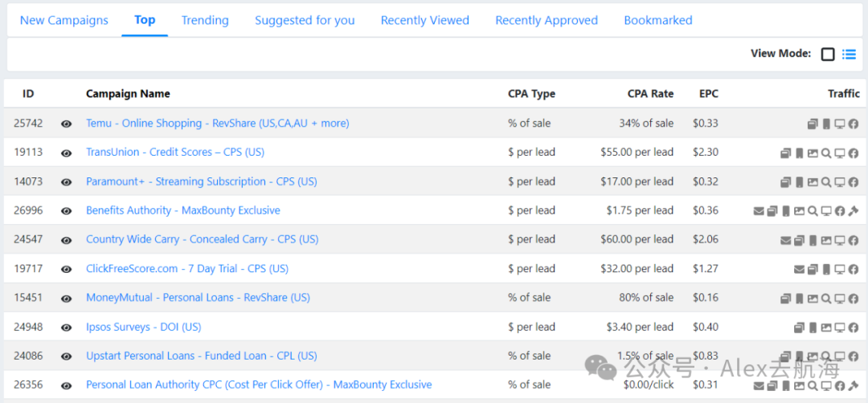Viewport: 868px width, 403px height.
Task: Click the Campaign Name column header
Action: [x=128, y=94]
